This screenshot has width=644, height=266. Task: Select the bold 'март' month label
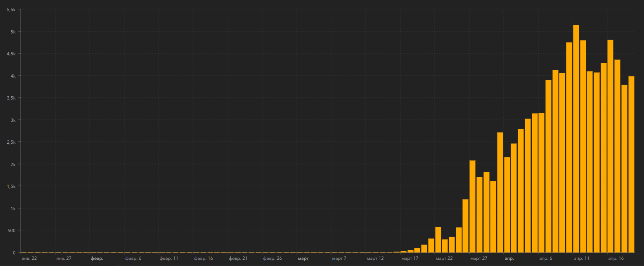click(303, 259)
